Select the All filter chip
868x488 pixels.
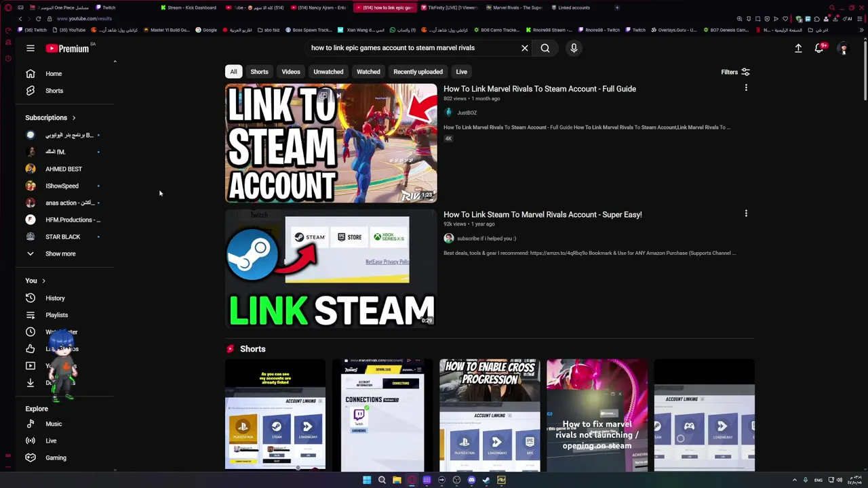pos(233,72)
